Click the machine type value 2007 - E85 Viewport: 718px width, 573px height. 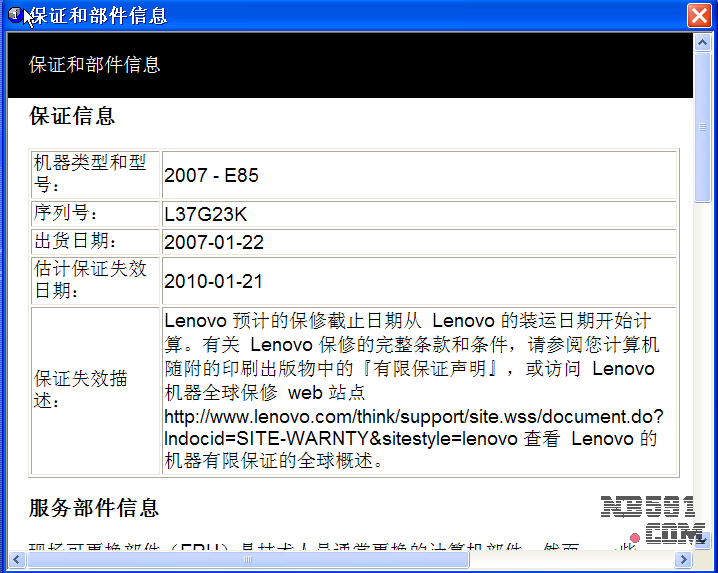211,176
